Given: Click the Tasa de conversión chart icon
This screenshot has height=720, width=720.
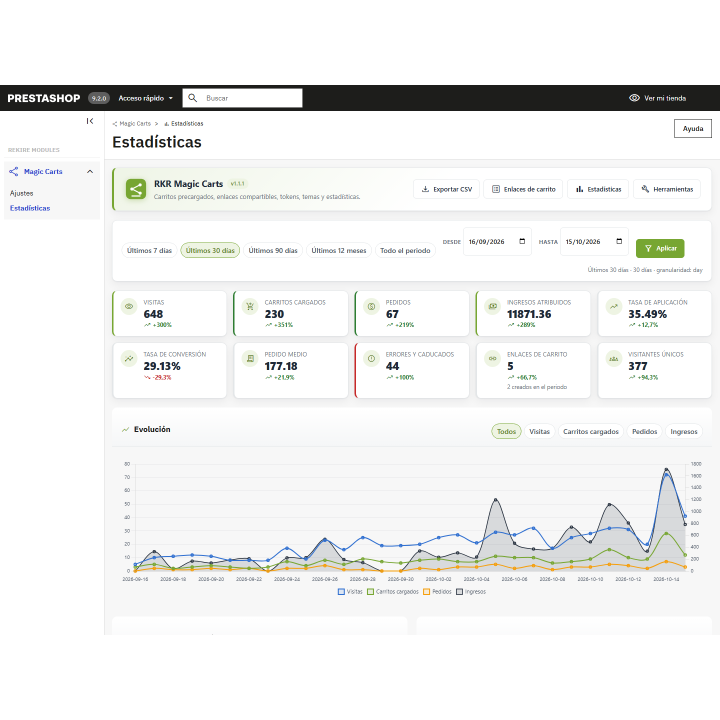Looking at the screenshot, I should point(129,359).
